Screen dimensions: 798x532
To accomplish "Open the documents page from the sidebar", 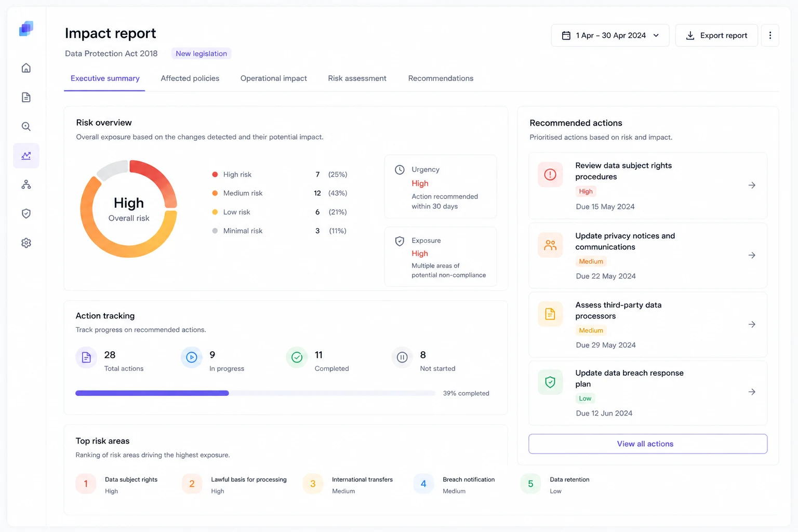I will [x=26, y=97].
